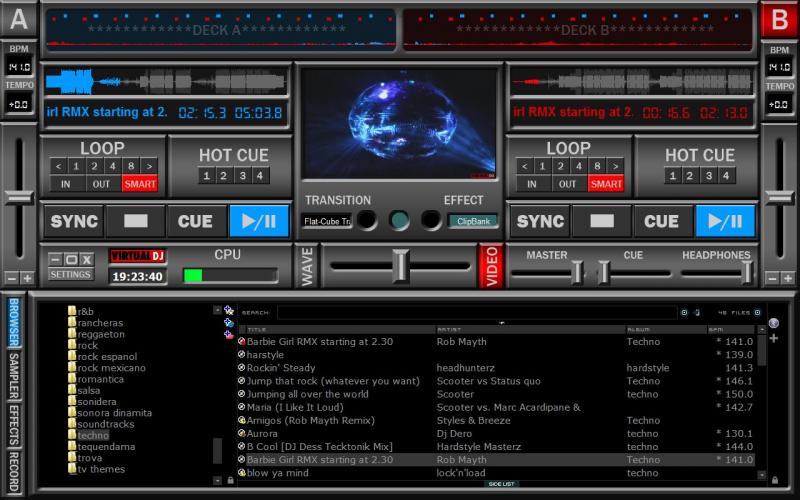Screen dimensions: 800x500
Task: Trigger hot cue 4 on deck B
Action: click(726, 176)
